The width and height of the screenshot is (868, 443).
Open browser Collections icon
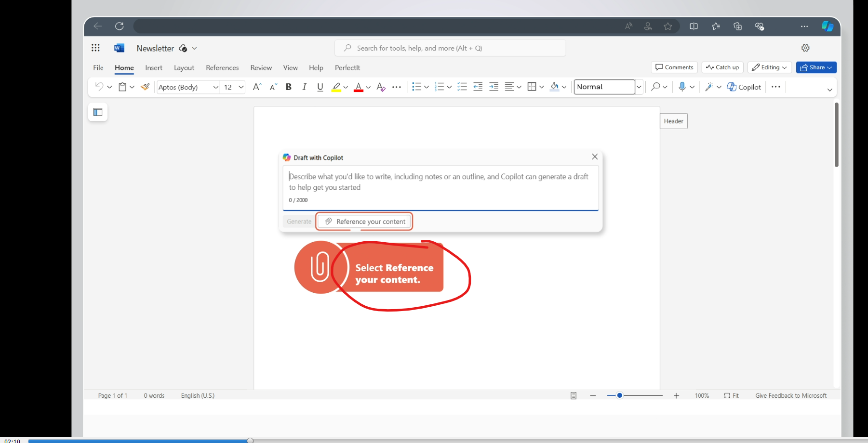[x=737, y=26]
